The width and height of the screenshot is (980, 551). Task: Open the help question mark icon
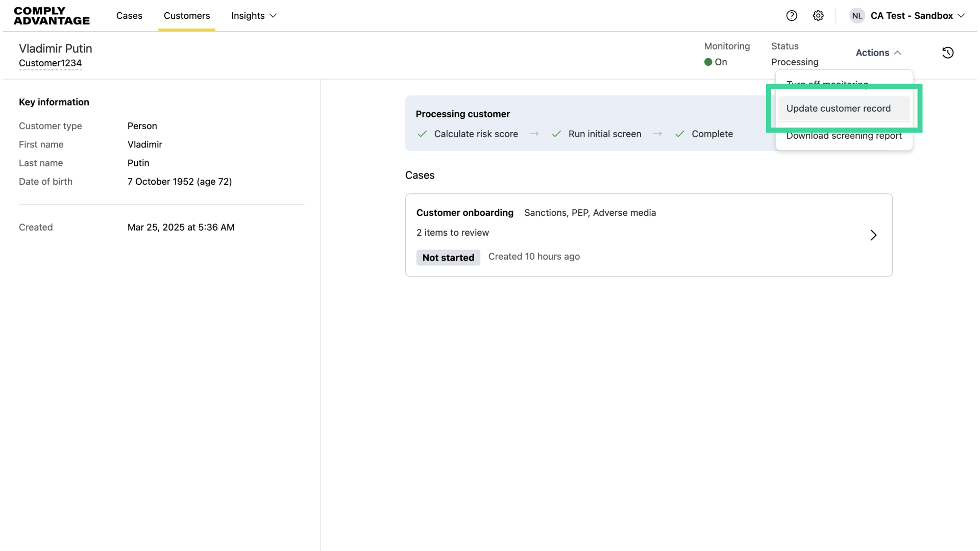pos(792,15)
